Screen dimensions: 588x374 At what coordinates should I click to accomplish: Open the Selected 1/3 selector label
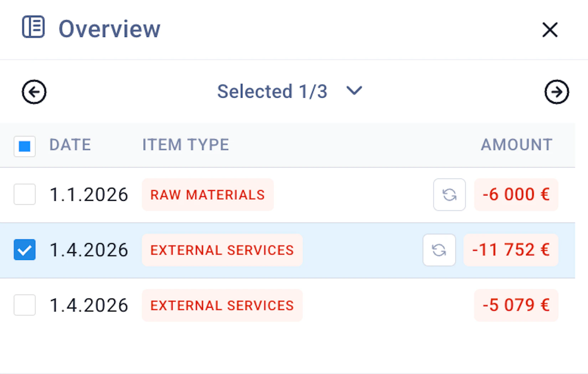pyautogui.click(x=272, y=92)
